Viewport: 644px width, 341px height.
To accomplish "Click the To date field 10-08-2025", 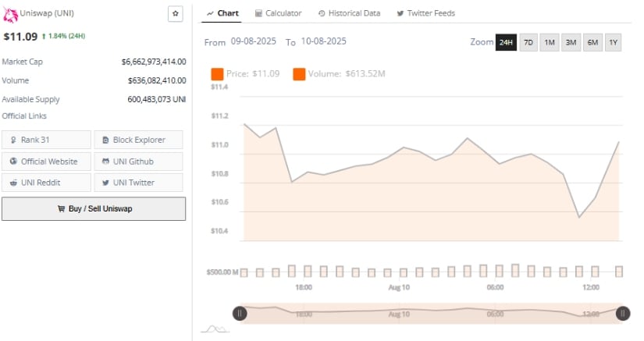I will click(324, 41).
